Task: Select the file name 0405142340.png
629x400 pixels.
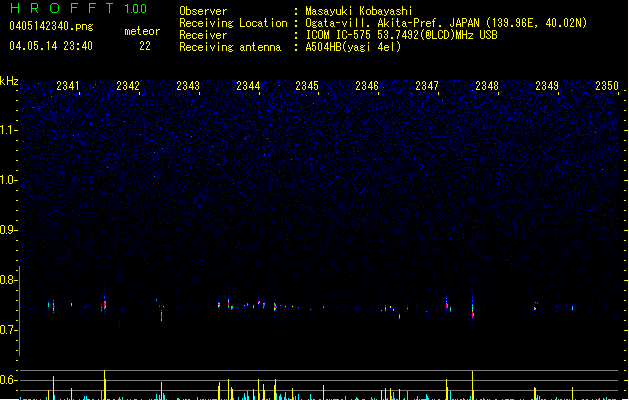Action: coord(51,26)
